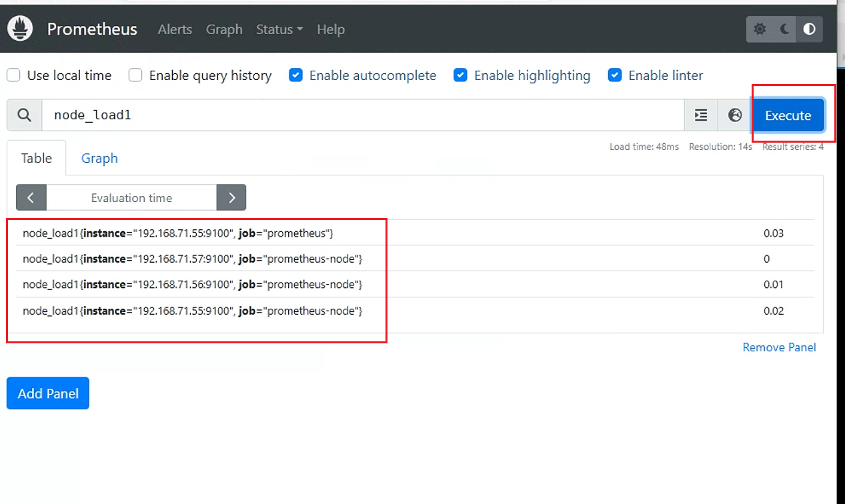Click the Remove Panel link
845x504 pixels.
(x=779, y=347)
